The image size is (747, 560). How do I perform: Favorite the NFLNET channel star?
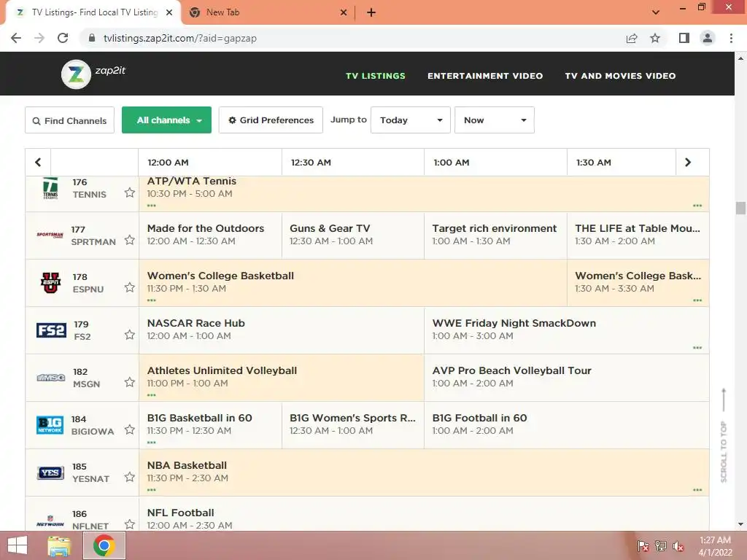point(130,524)
